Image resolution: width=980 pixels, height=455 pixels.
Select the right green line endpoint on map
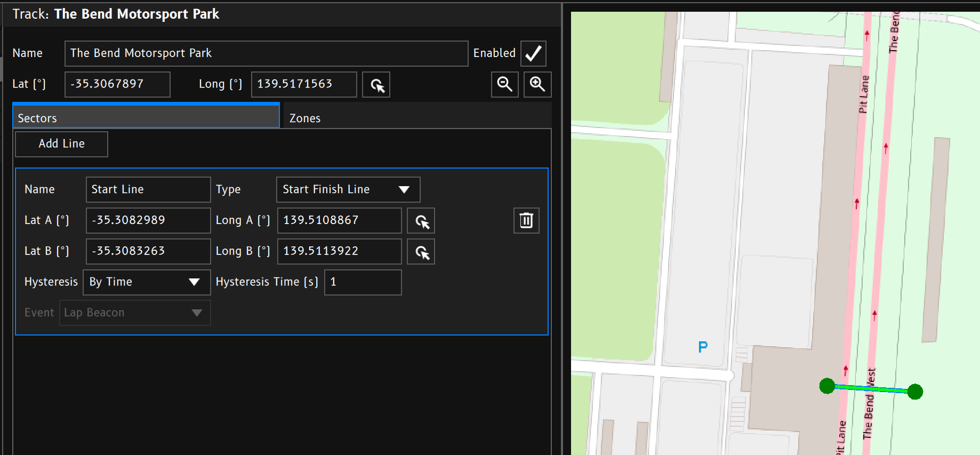pos(915,392)
